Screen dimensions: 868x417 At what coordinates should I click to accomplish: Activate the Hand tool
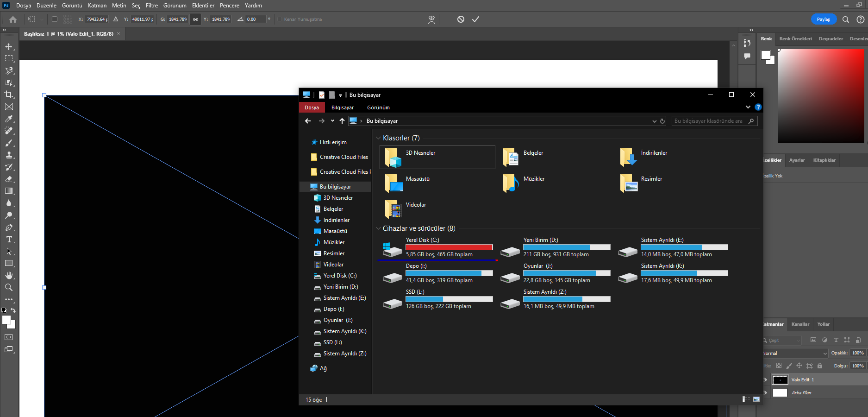[x=9, y=275]
